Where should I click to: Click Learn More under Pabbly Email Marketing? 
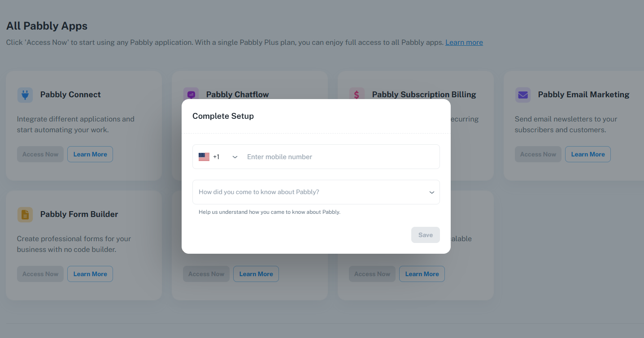pyautogui.click(x=588, y=154)
